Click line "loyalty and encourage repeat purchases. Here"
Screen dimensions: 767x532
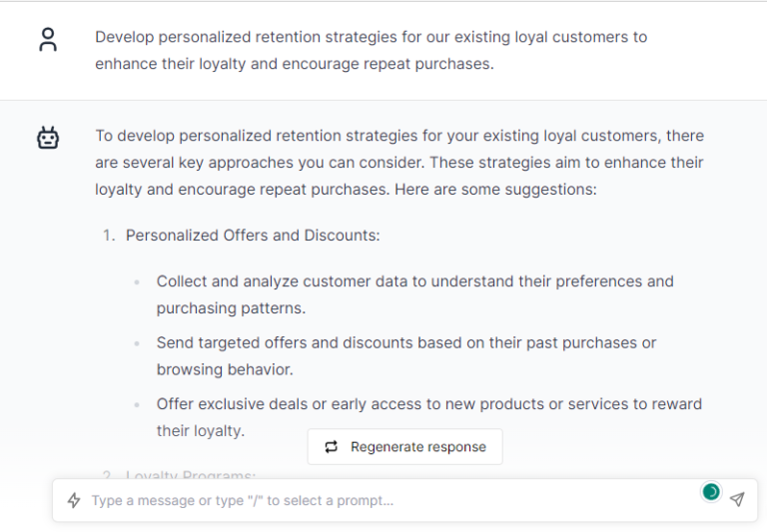click(346, 190)
